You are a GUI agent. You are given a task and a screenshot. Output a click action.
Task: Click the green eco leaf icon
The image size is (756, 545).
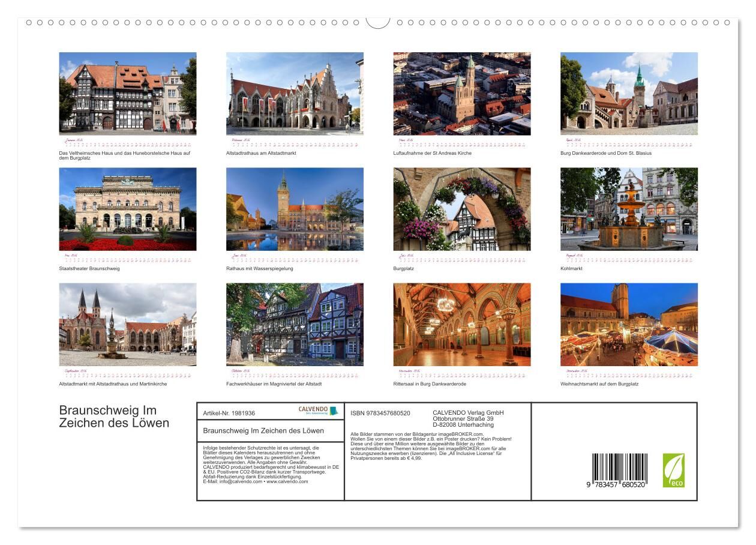click(x=673, y=470)
